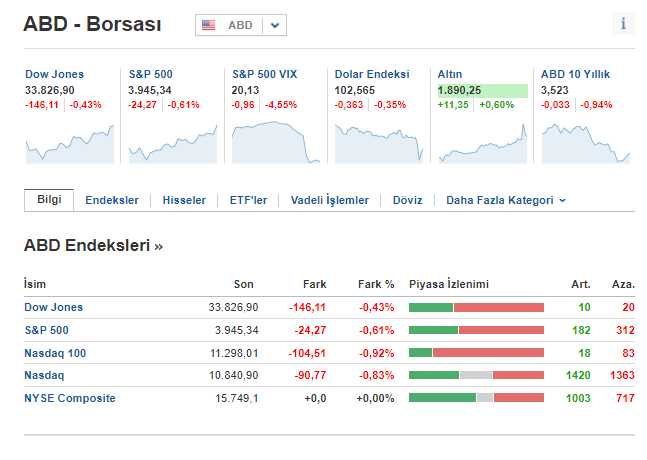Image resolution: width=647 pixels, height=460 pixels.
Task: Expand Daha Fazla Kategori menu
Action: click(x=506, y=200)
